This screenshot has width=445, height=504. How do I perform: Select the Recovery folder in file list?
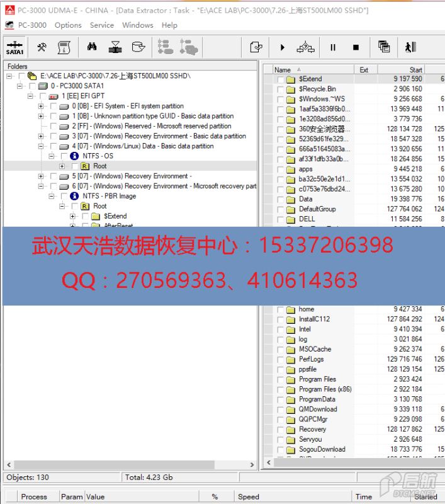coord(312,430)
